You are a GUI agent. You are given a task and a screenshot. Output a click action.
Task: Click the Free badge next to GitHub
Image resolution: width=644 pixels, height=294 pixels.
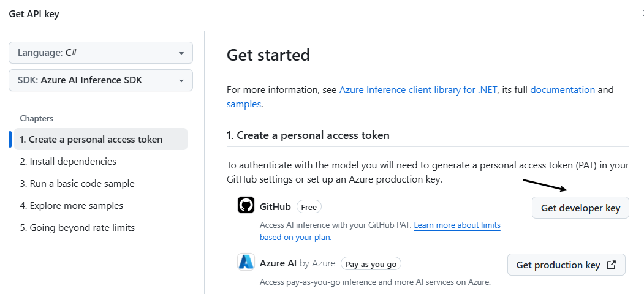click(309, 207)
